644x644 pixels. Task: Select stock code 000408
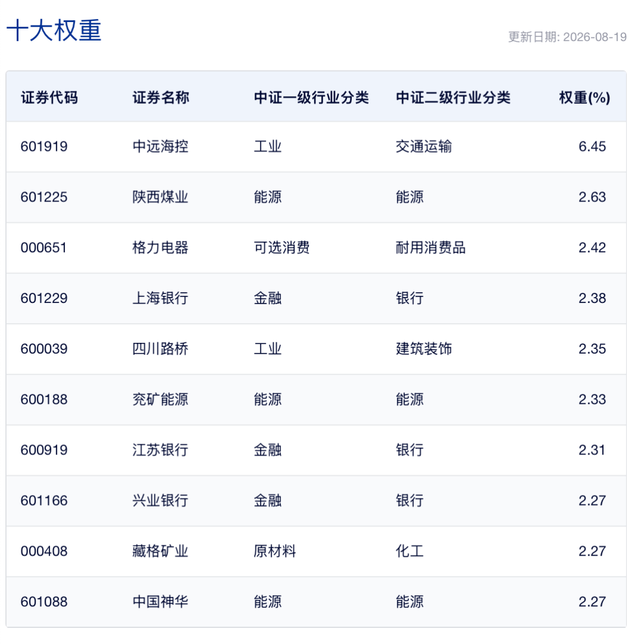tap(44, 551)
